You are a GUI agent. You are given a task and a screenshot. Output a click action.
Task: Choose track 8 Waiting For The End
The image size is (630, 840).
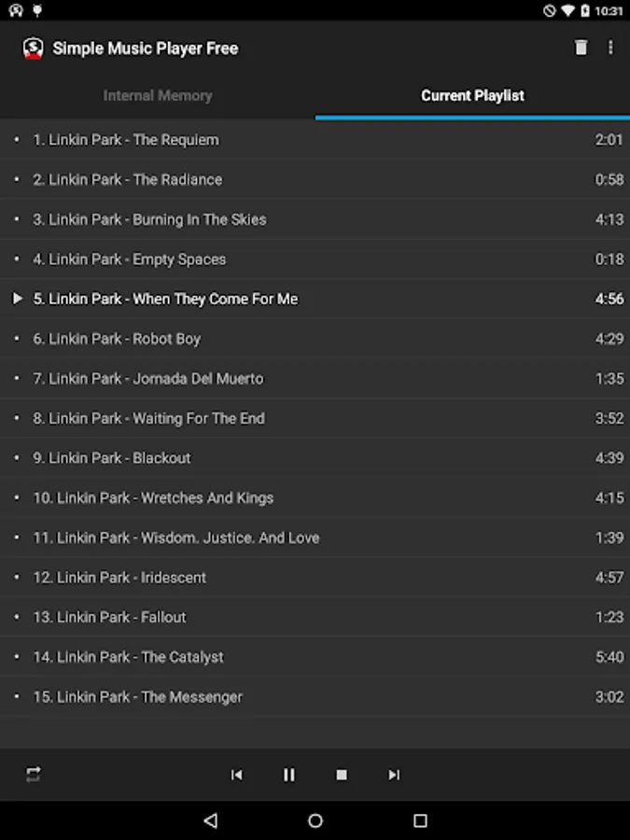click(x=315, y=418)
